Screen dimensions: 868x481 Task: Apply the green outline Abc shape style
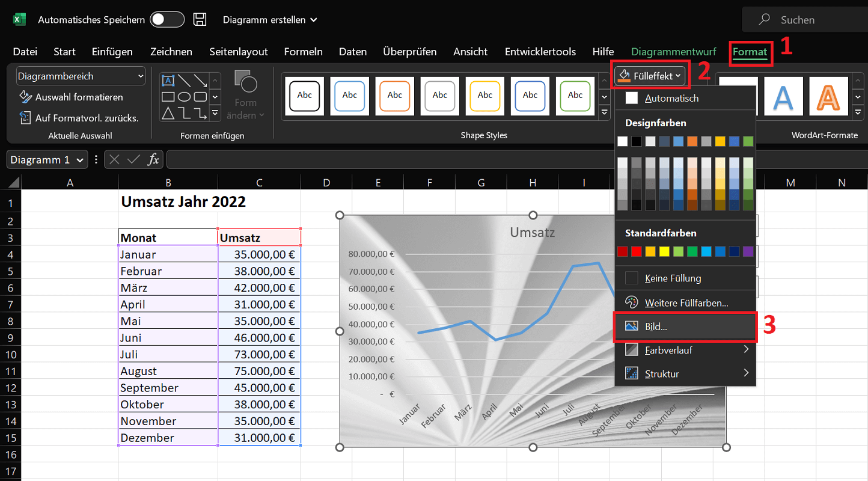575,95
